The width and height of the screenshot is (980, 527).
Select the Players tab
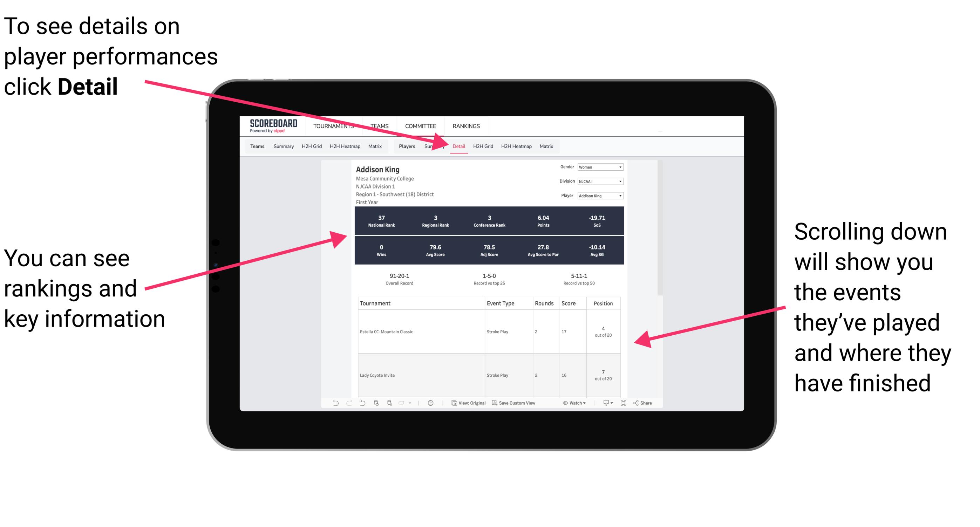point(403,146)
